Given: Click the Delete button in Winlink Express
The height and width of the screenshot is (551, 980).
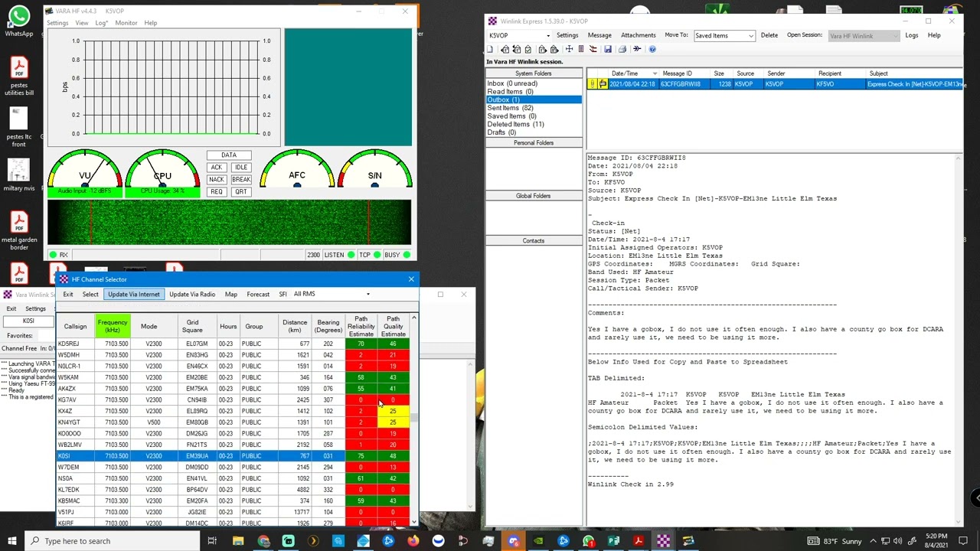Looking at the screenshot, I should click(769, 35).
